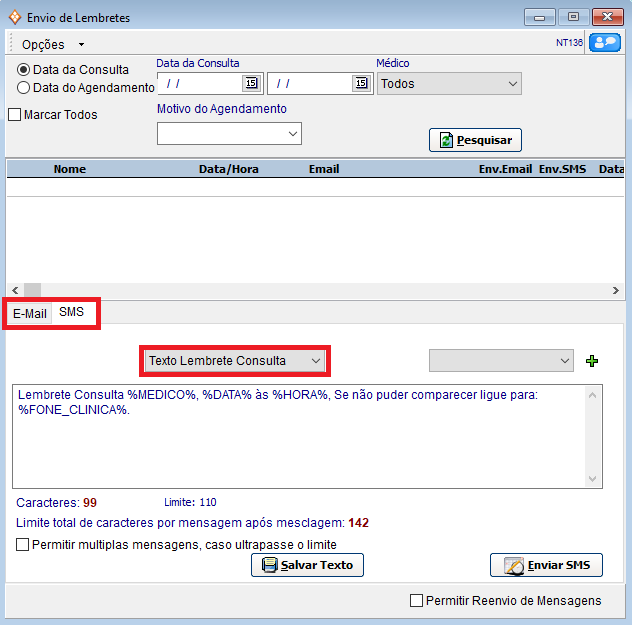Click the chat support icon in toolbar
Screen dimensions: 632x625
coord(604,43)
